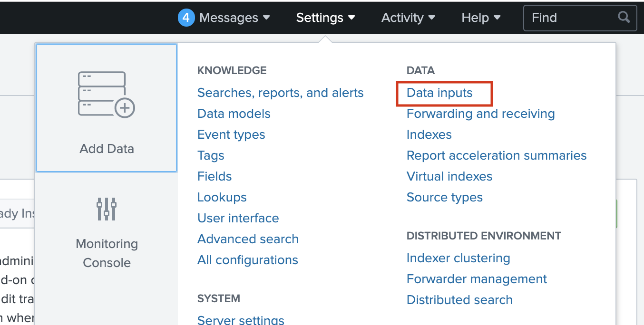Go to Searches, reports, and alerts
The width and height of the screenshot is (644, 325).
point(280,93)
